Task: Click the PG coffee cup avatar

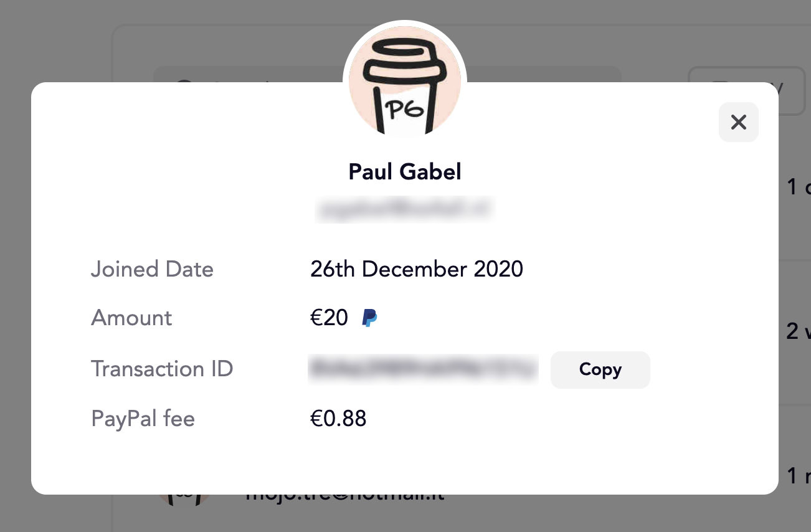Action: click(405, 82)
